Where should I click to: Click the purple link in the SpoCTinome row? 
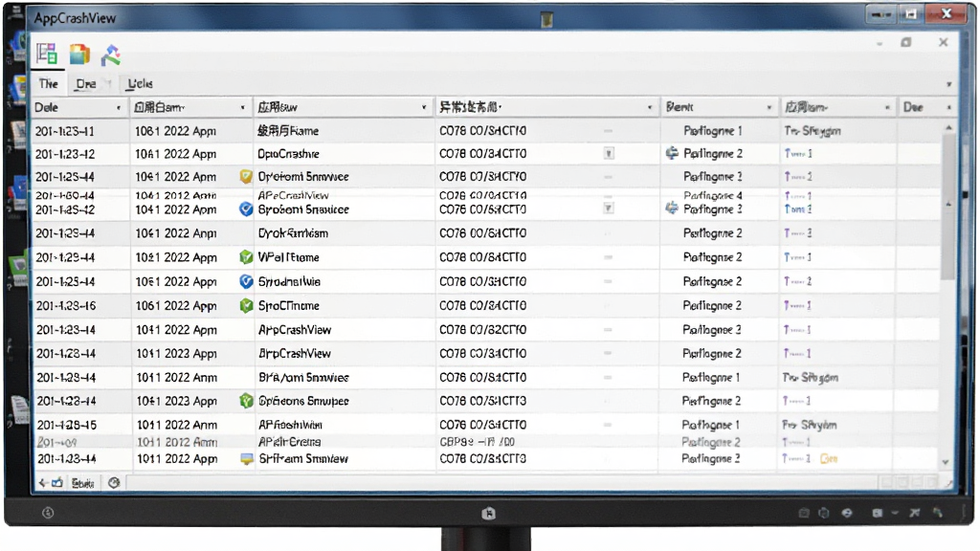(x=797, y=305)
